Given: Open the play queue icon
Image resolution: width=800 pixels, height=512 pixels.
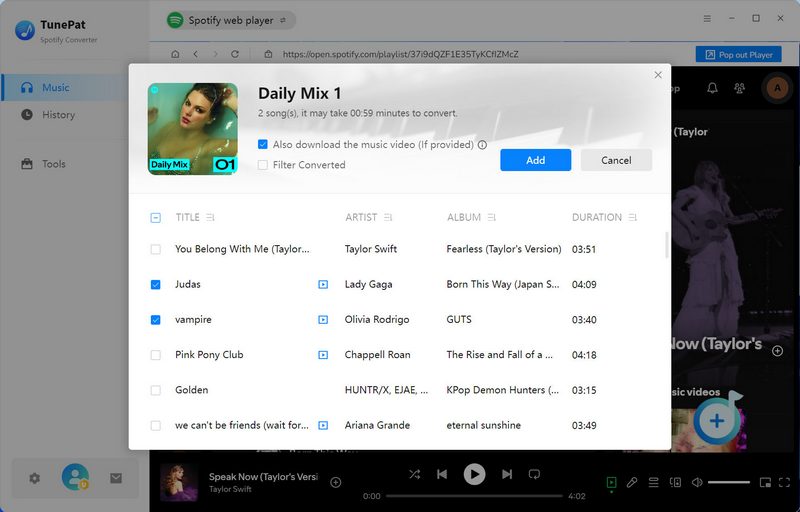Looking at the screenshot, I should click(x=653, y=482).
